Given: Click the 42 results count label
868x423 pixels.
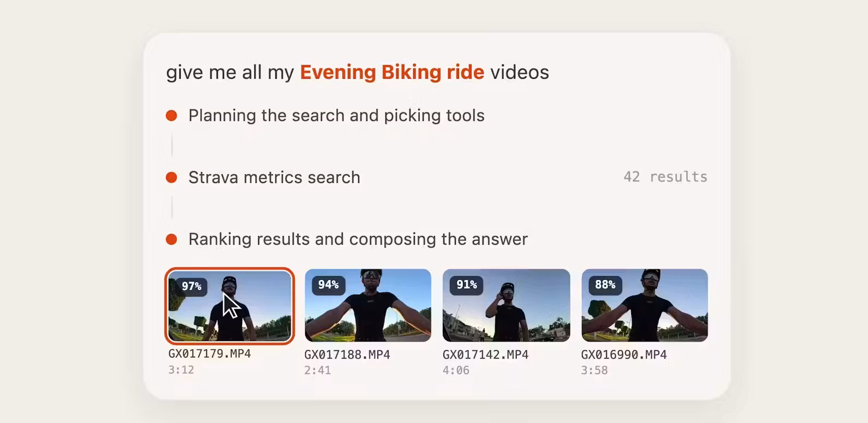Looking at the screenshot, I should [665, 177].
